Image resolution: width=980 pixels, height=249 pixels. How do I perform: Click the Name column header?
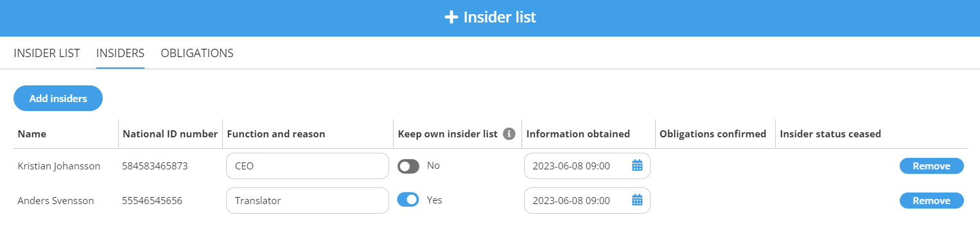click(x=32, y=134)
